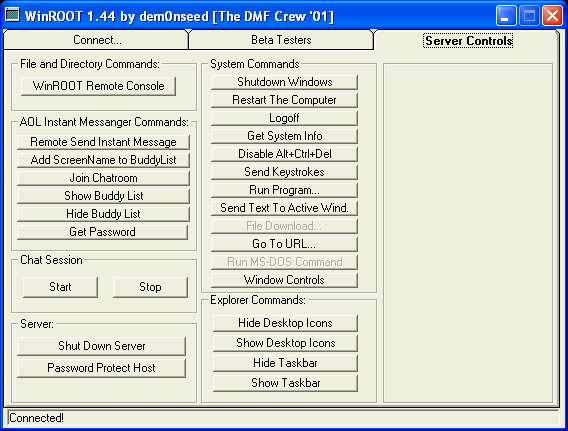The height and width of the screenshot is (431, 568).
Task: Click Shut Down Server button
Action: (x=101, y=346)
